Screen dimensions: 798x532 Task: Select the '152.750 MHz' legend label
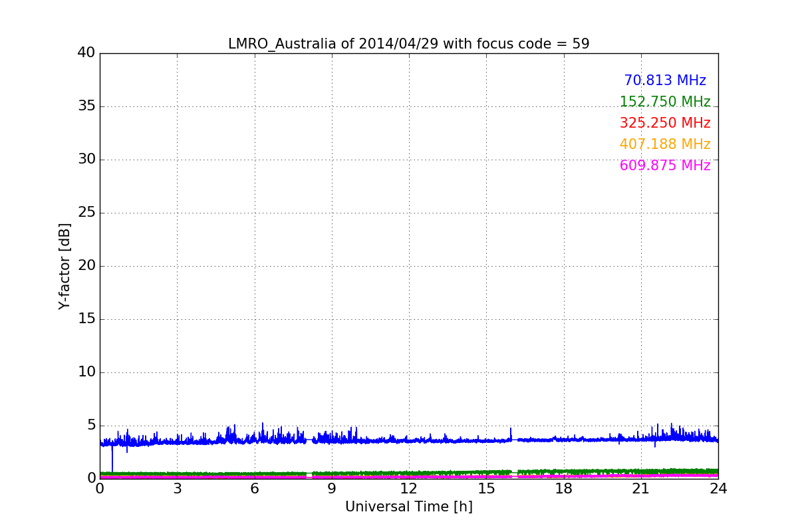[665, 102]
